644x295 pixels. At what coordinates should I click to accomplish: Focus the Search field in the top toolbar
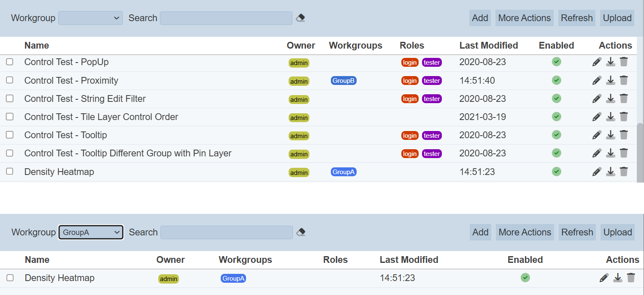click(x=226, y=18)
